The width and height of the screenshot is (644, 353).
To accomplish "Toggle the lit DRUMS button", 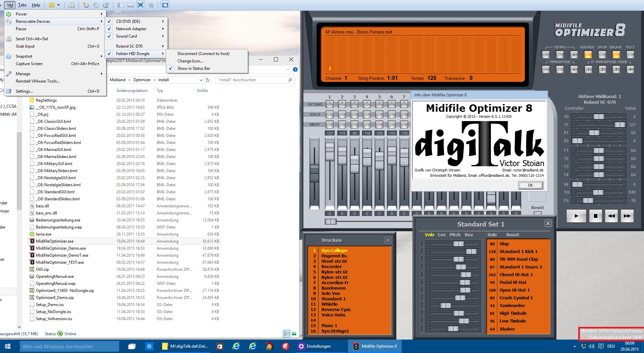I will click(616, 55).
